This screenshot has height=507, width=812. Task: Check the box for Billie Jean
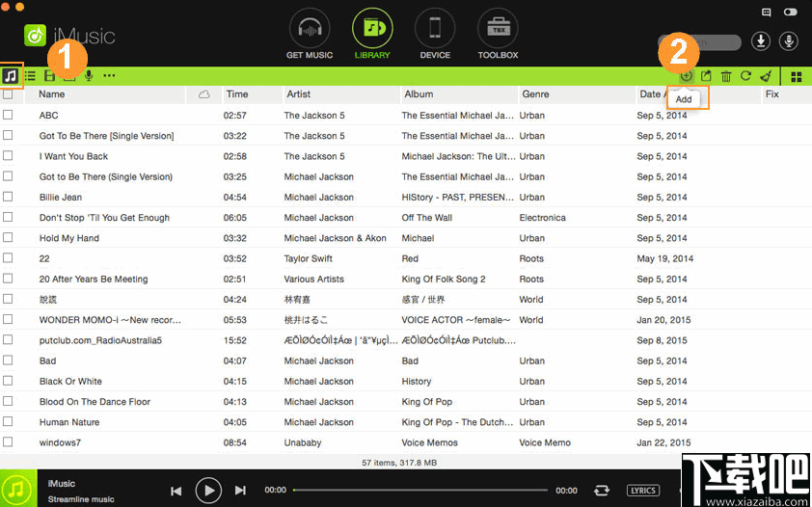8,197
